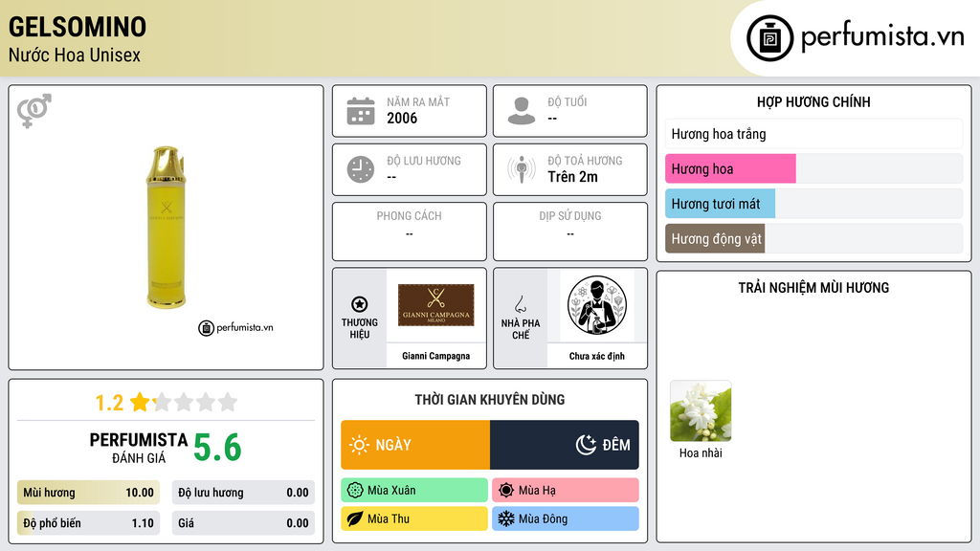This screenshot has height=551, width=980.
Task: Click the Gelsomino yellow bottle image
Action: tap(167, 228)
